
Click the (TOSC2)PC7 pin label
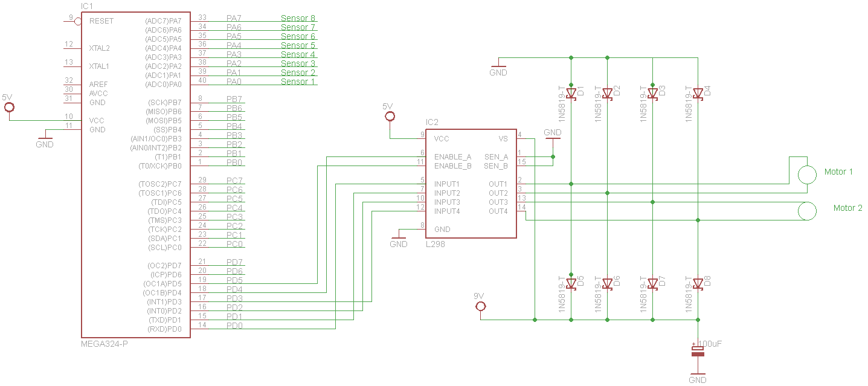pos(160,184)
